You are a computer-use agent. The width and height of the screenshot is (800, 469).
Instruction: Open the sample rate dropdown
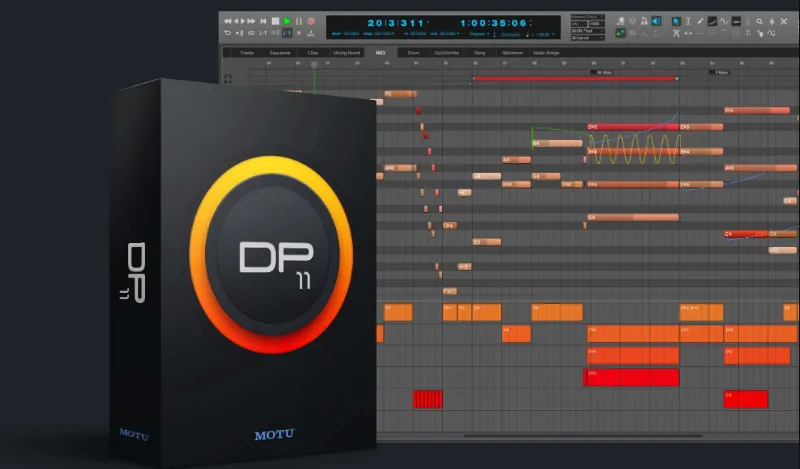(579, 24)
